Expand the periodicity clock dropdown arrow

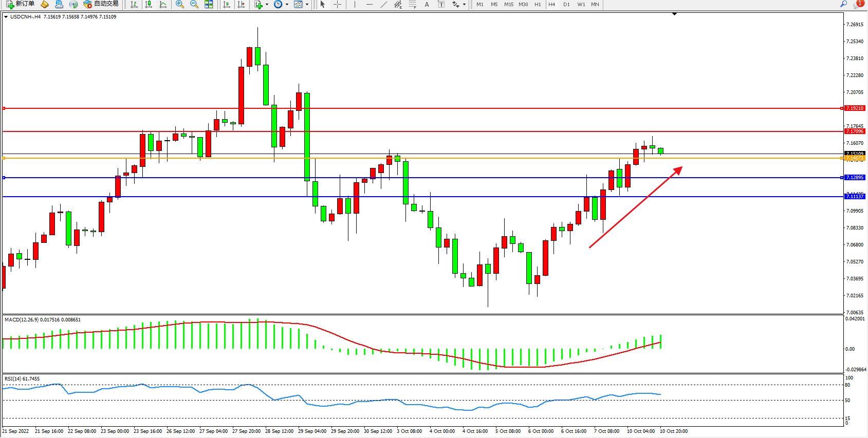pos(286,5)
